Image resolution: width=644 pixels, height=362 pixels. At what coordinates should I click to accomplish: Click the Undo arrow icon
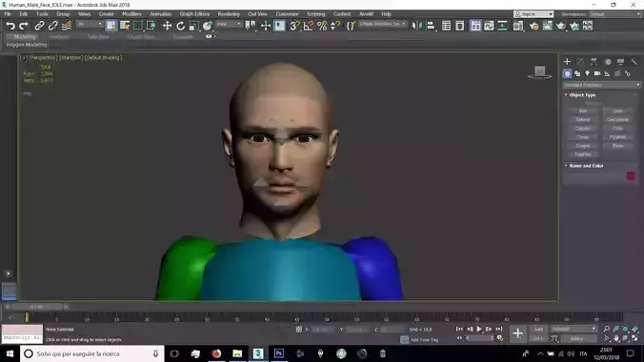coord(10,26)
